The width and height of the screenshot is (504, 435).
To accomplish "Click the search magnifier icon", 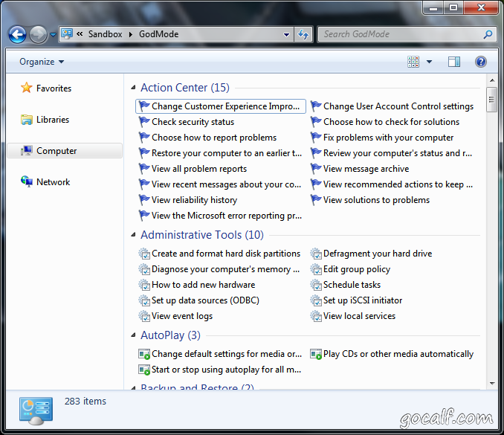I will [x=488, y=34].
